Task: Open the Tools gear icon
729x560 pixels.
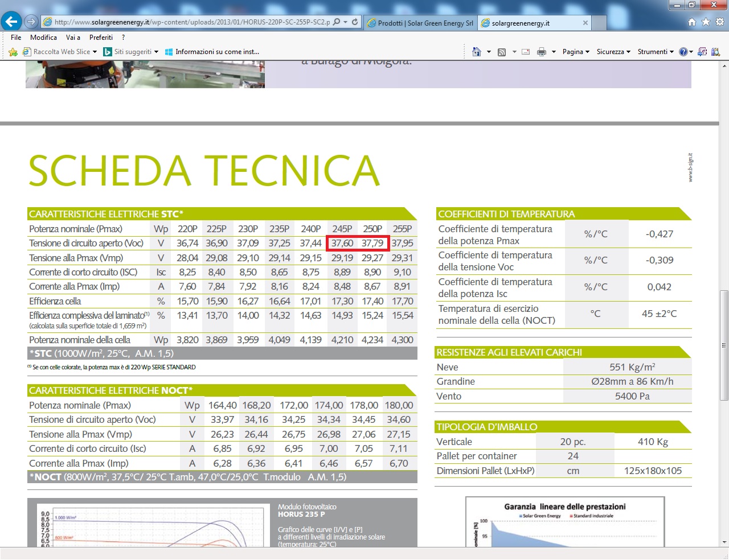Action: pyautogui.click(x=719, y=22)
